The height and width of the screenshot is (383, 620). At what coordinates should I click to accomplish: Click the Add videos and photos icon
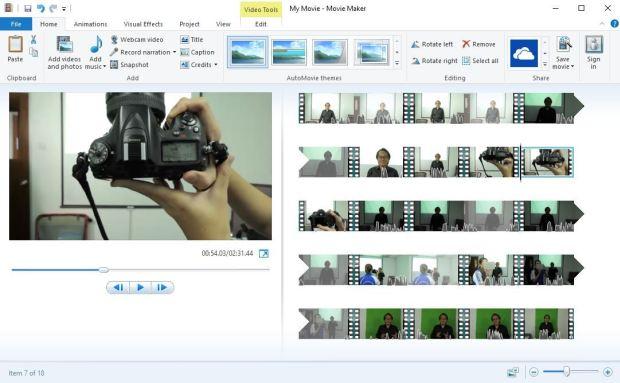pyautogui.click(x=64, y=44)
